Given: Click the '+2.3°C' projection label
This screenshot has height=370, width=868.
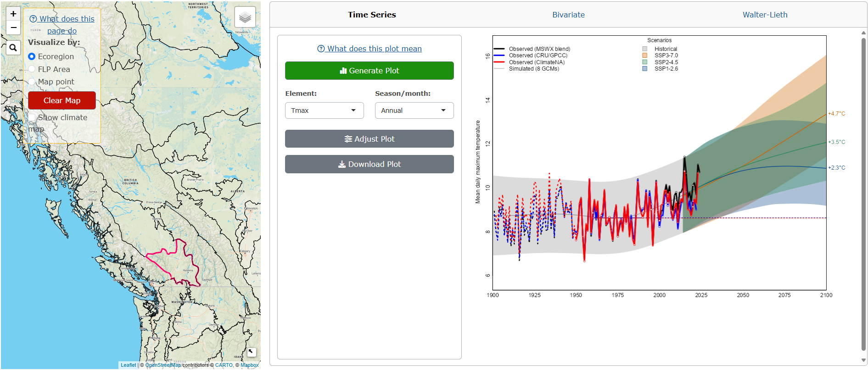Looking at the screenshot, I should 837,168.
